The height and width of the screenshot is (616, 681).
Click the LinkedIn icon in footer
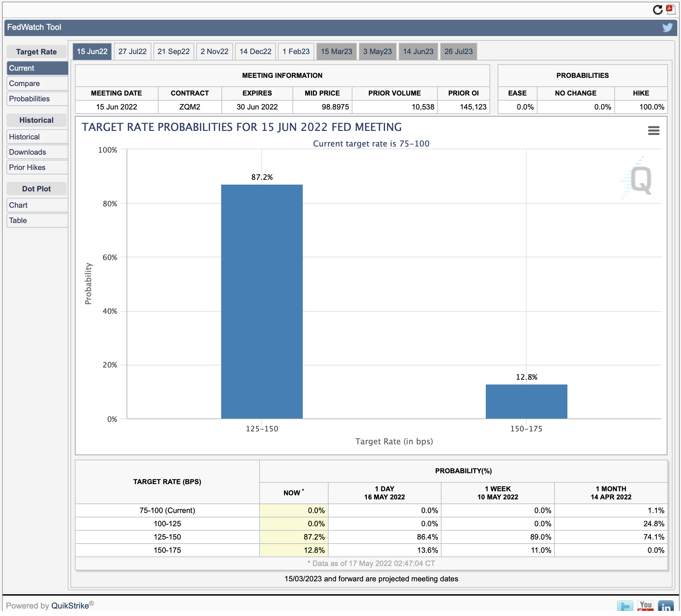[x=666, y=606]
